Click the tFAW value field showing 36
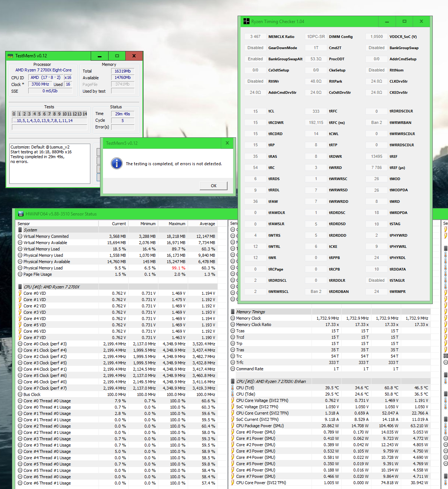 (255, 201)
